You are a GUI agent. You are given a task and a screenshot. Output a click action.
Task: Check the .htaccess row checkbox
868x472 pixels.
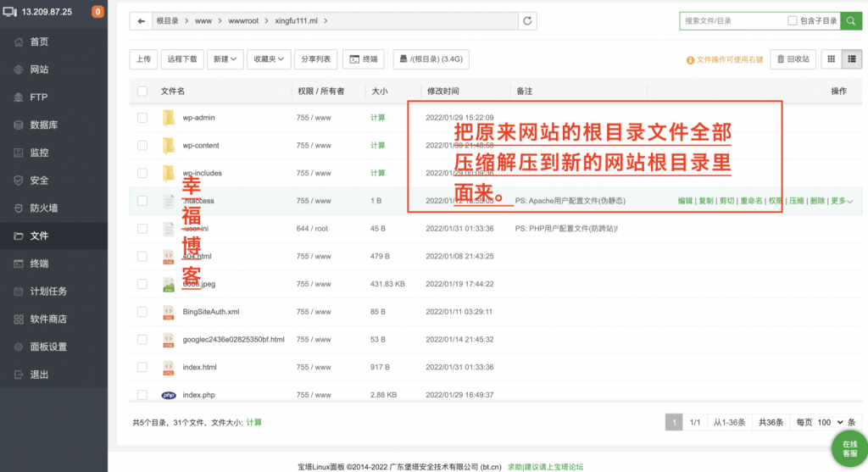(x=142, y=201)
